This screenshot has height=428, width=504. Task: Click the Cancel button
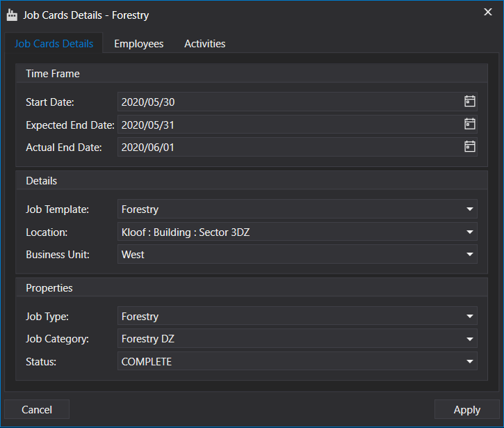[37, 409]
